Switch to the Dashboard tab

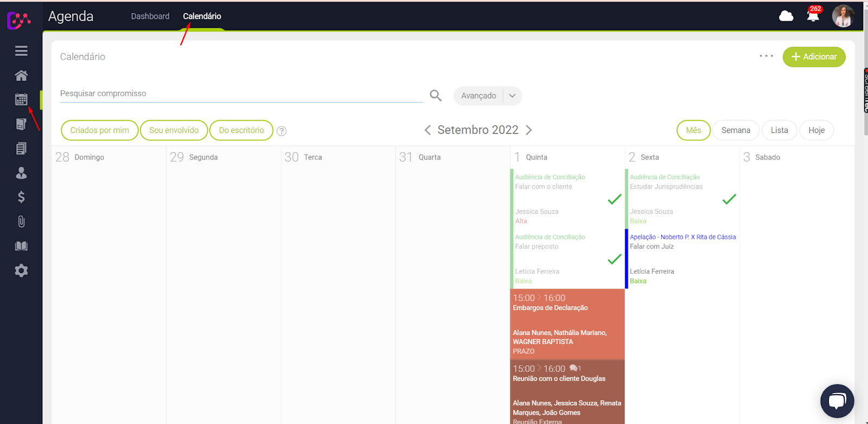point(150,16)
